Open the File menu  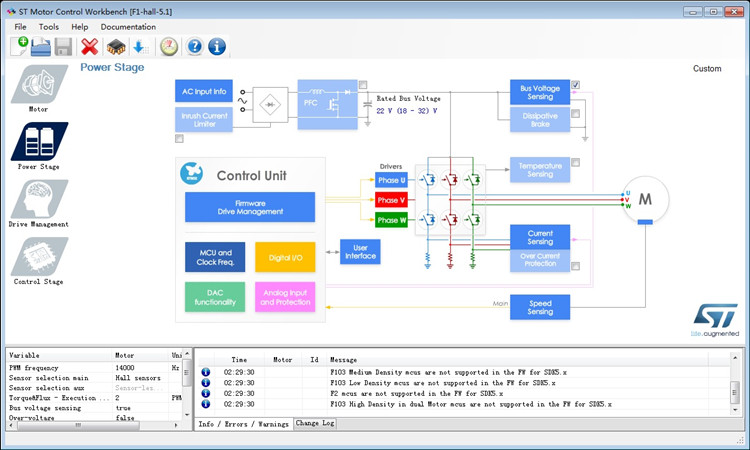20,27
